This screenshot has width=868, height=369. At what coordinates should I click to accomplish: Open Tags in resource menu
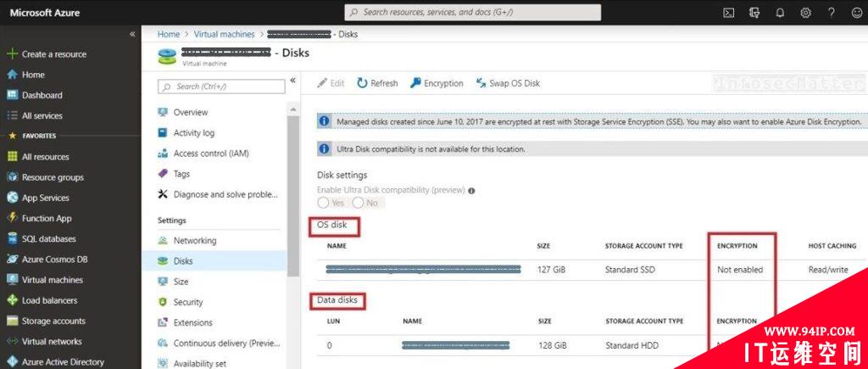click(181, 174)
